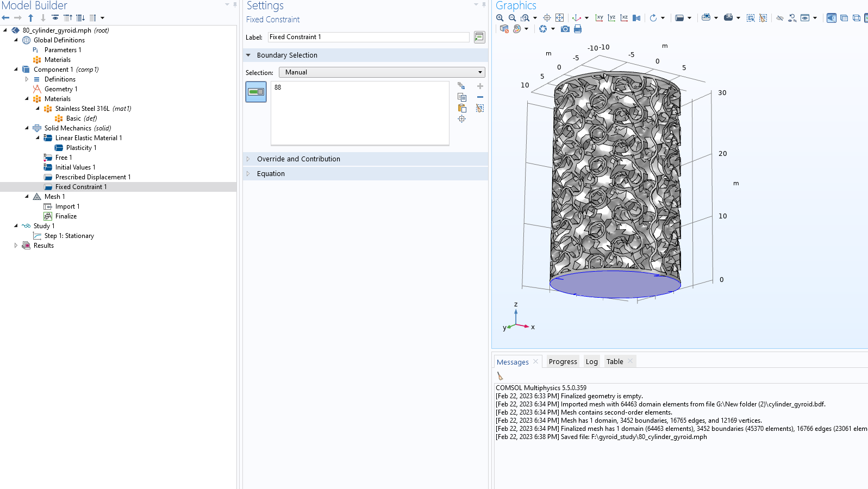
Task: Toggle the Activate Selection switch
Action: click(x=256, y=92)
